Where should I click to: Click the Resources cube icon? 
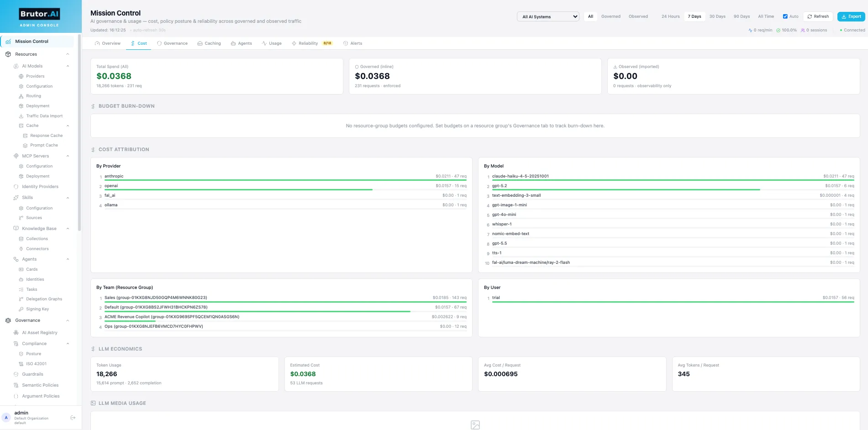pos(8,54)
